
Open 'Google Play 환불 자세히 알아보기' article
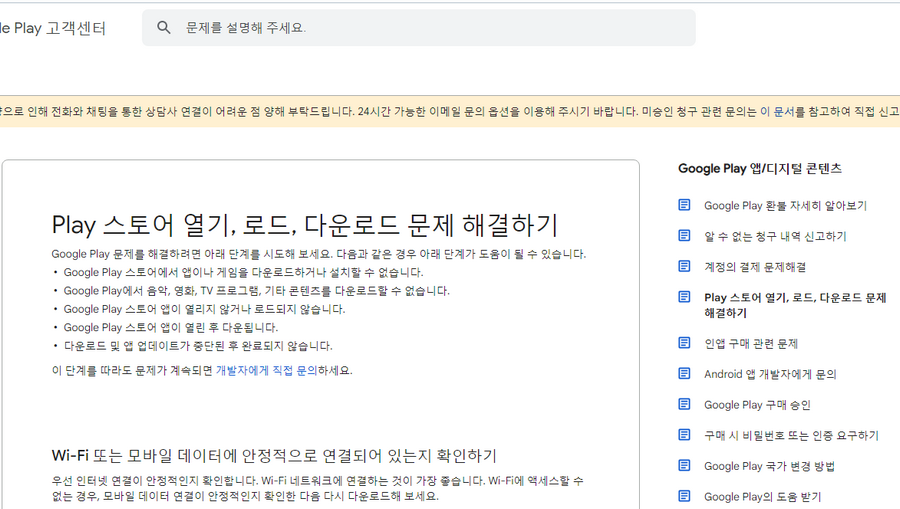pos(785,205)
